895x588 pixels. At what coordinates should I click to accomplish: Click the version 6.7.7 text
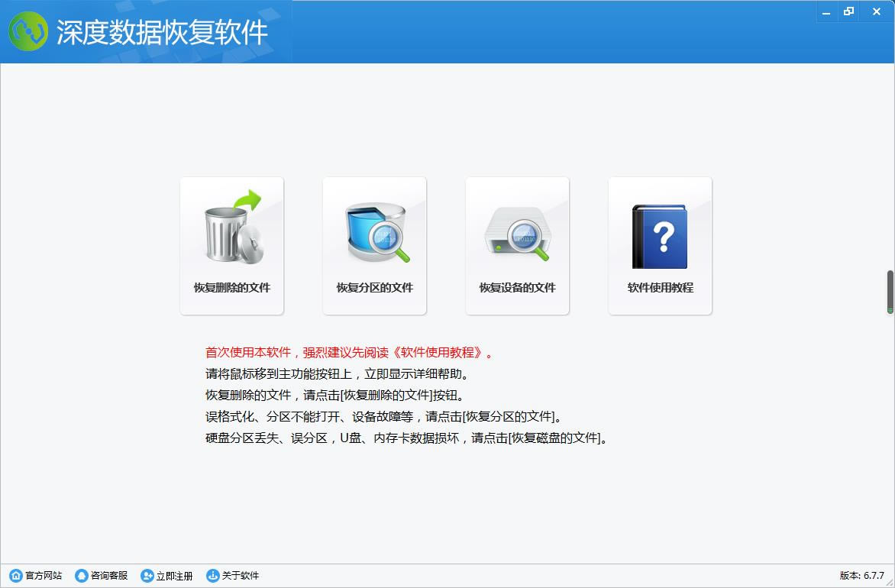862,576
